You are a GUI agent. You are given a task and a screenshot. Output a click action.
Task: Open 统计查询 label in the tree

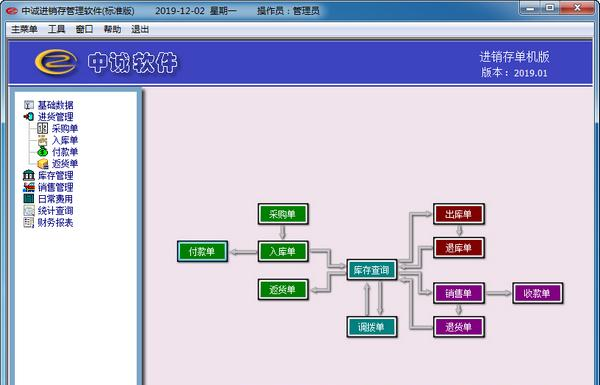click(55, 211)
